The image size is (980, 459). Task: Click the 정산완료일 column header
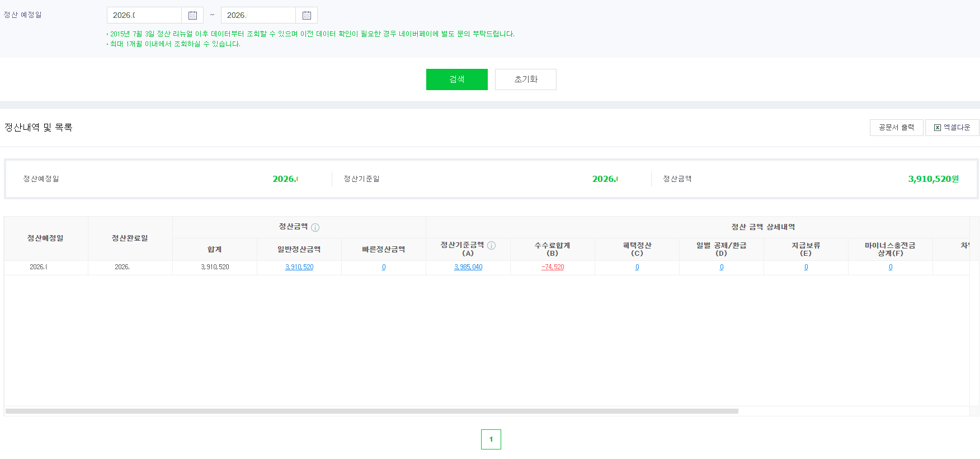[130, 238]
